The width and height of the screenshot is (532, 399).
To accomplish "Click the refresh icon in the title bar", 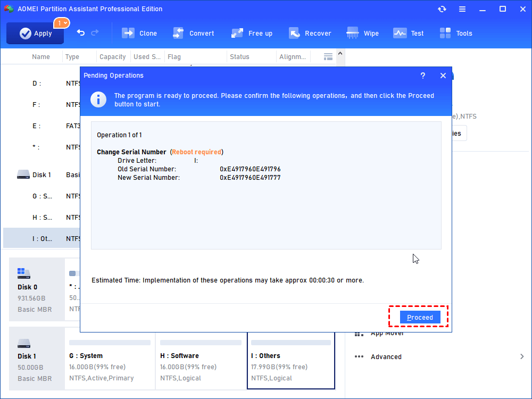I will tap(442, 9).
